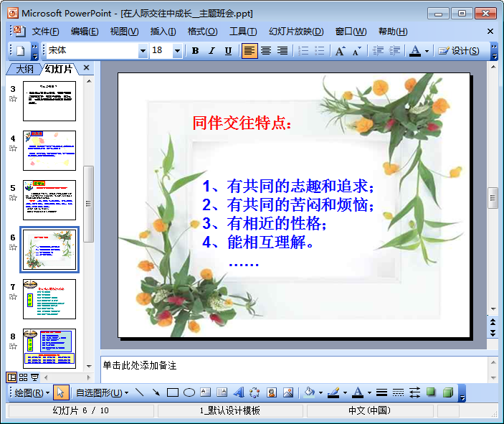Image resolution: width=504 pixels, height=424 pixels.
Task: Click the New document icon
Action: point(21,51)
